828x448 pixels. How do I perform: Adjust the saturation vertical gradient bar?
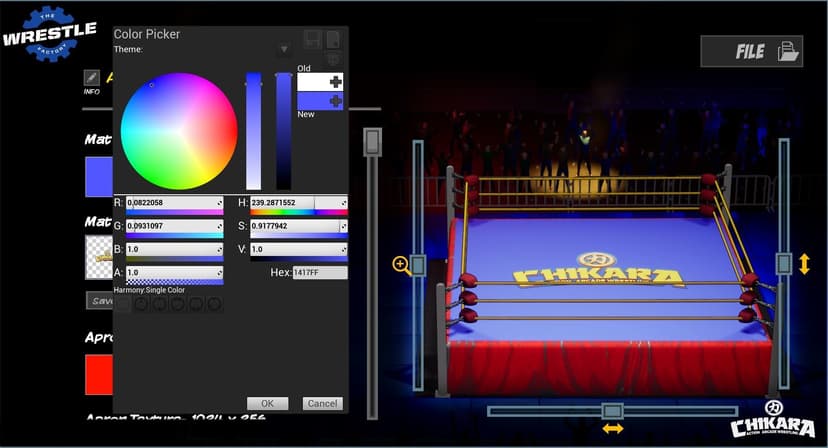click(253, 131)
